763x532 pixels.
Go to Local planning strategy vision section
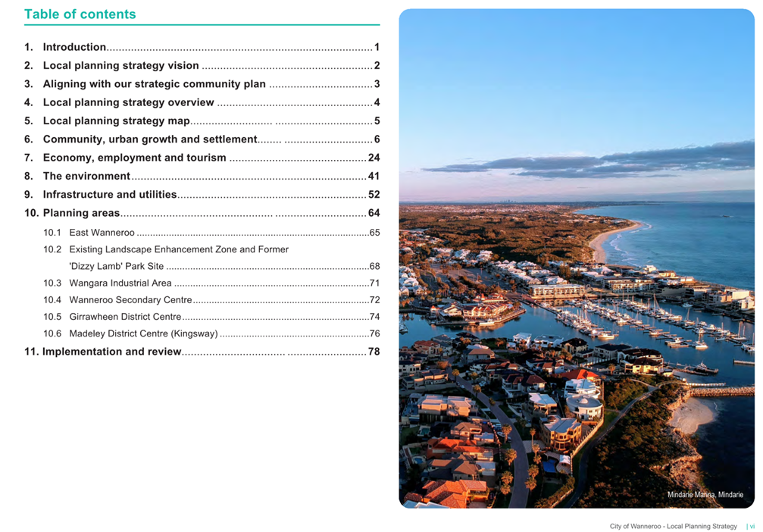click(x=202, y=66)
